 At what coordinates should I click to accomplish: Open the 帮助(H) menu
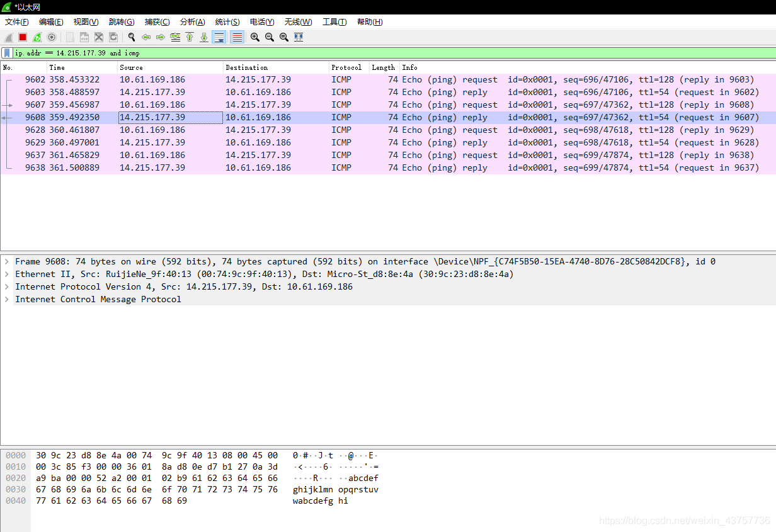(370, 22)
